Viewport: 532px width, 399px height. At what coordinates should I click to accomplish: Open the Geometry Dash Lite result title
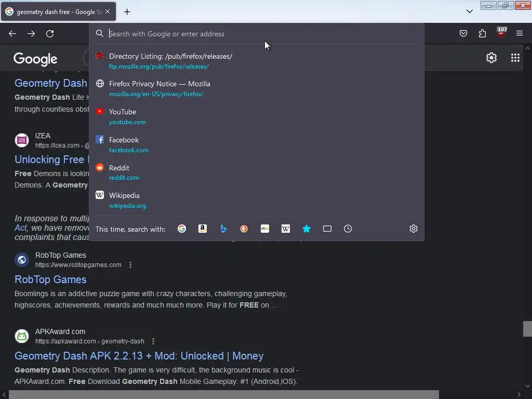[51, 83]
